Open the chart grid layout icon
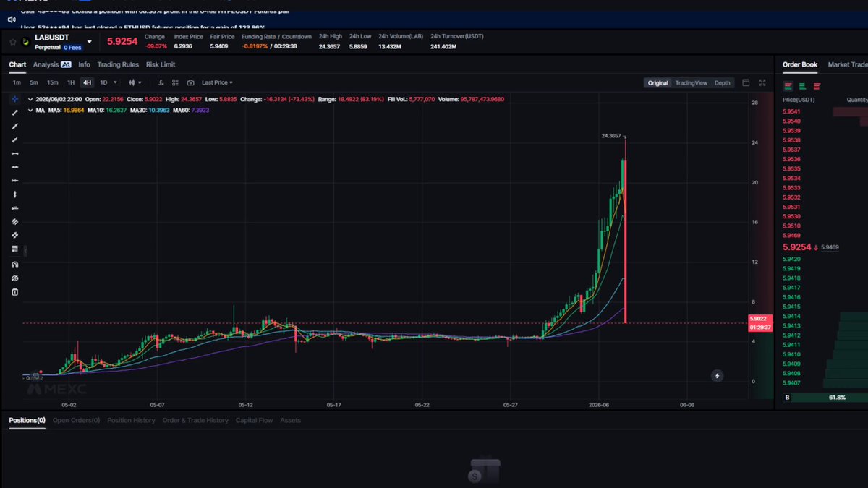868x488 pixels. 175,82
